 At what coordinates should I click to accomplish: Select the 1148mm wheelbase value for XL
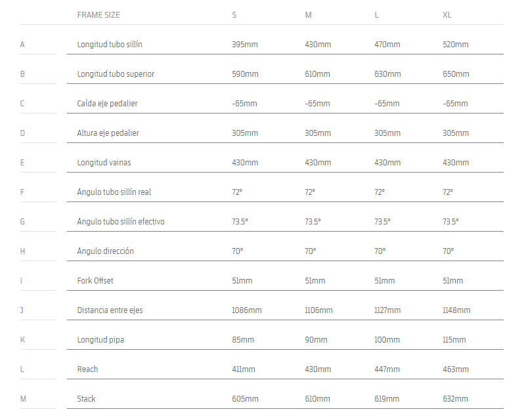(x=456, y=310)
